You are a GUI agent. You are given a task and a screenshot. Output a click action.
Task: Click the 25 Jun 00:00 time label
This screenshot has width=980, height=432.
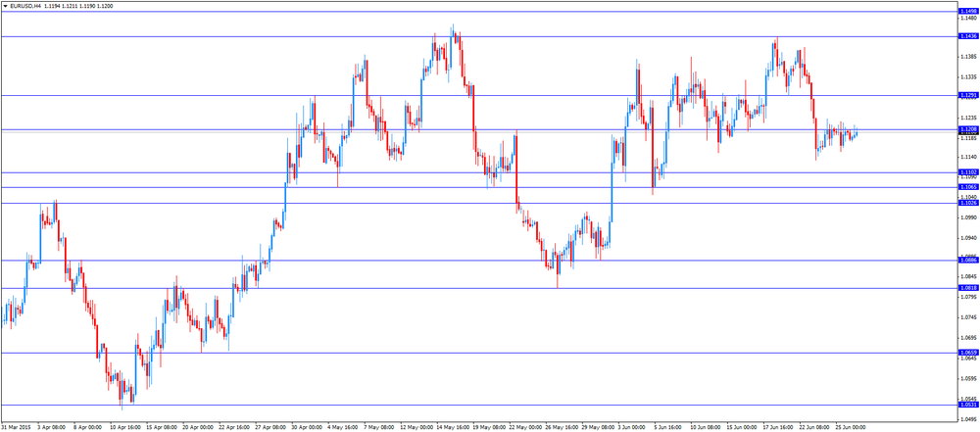850,428
